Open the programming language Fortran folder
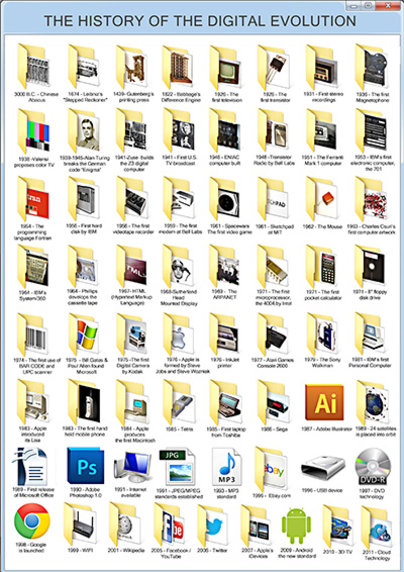The height and width of the screenshot is (572, 404). coord(34,199)
